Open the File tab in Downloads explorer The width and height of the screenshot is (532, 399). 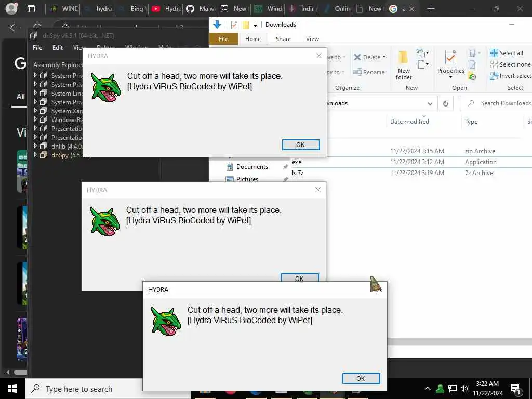point(223,39)
